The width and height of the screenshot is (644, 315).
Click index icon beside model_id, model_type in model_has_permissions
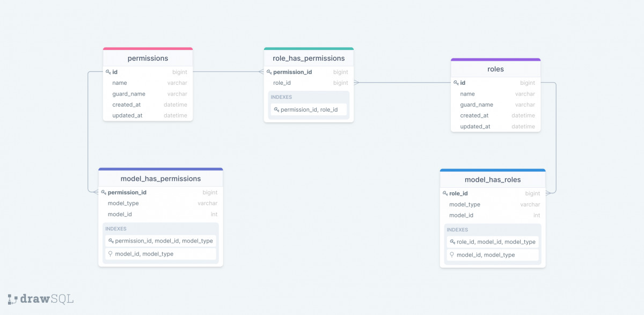point(111,254)
